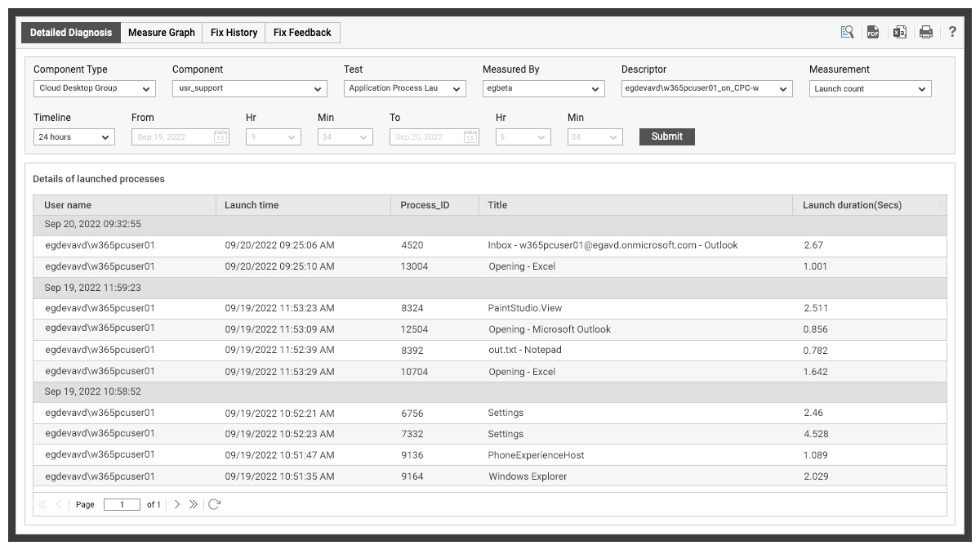
Task: Click Process_ID 9136 cell
Action: pos(412,455)
